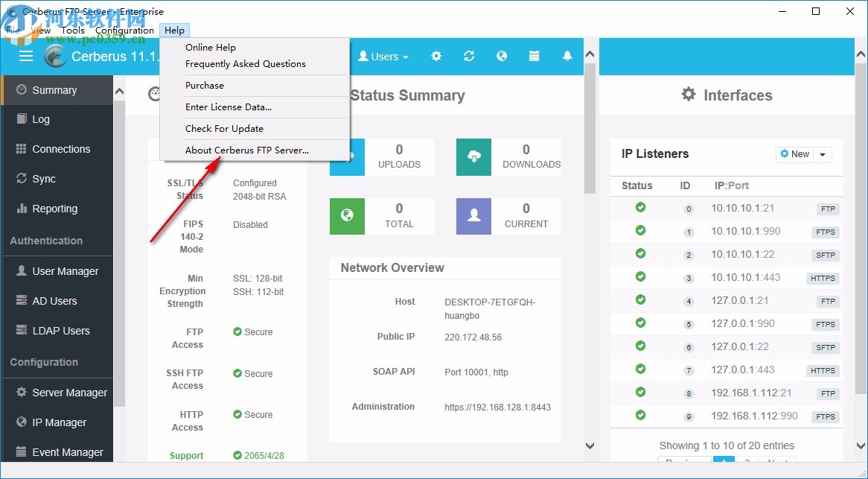Click status check for 10.10.10.1:990 listener
868x479 pixels.
640,230
